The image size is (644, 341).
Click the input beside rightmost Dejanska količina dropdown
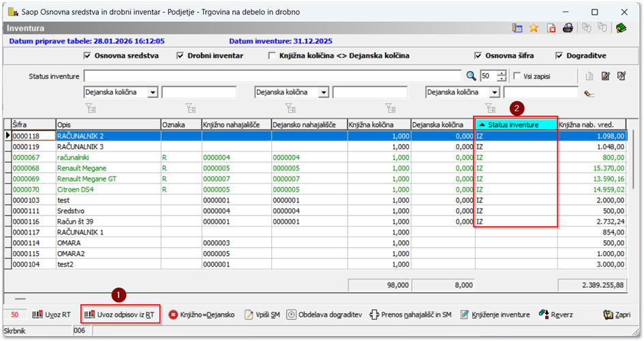point(541,93)
